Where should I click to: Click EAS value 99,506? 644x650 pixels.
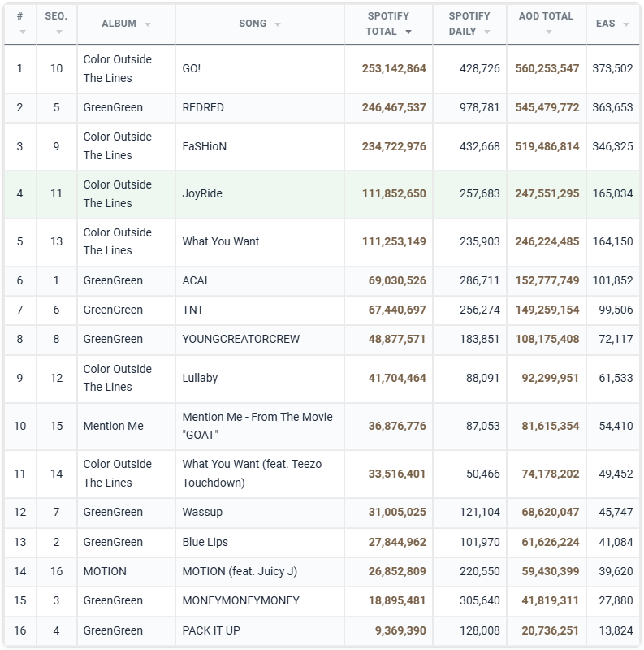[616, 310]
